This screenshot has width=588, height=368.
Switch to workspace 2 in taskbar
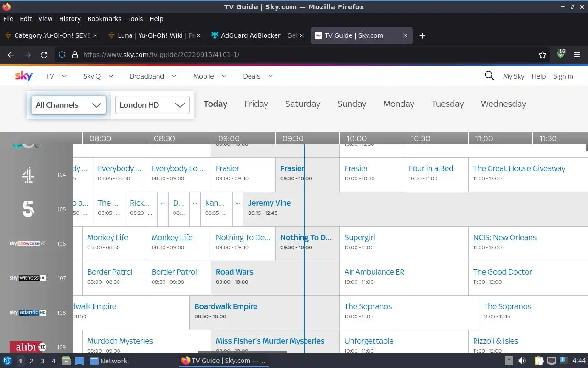(31, 361)
